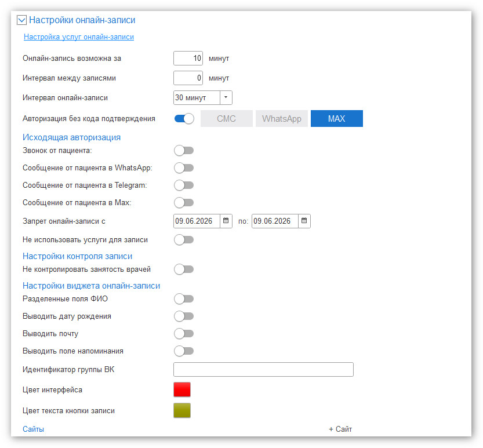This screenshot has height=448, width=483.
Task: Enable Сообщение от пациента в WhatsApp
Action: coord(184,168)
